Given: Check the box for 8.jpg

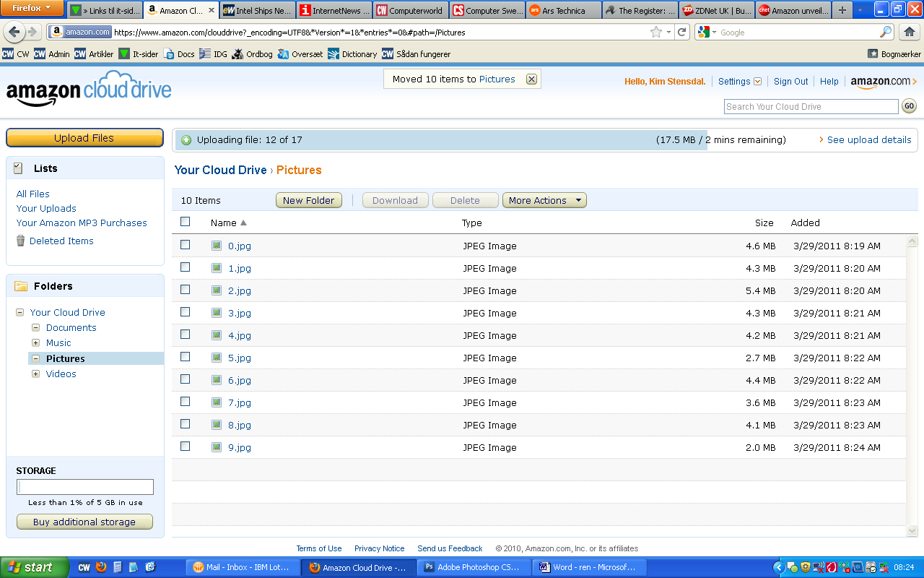Looking at the screenshot, I should [186, 424].
